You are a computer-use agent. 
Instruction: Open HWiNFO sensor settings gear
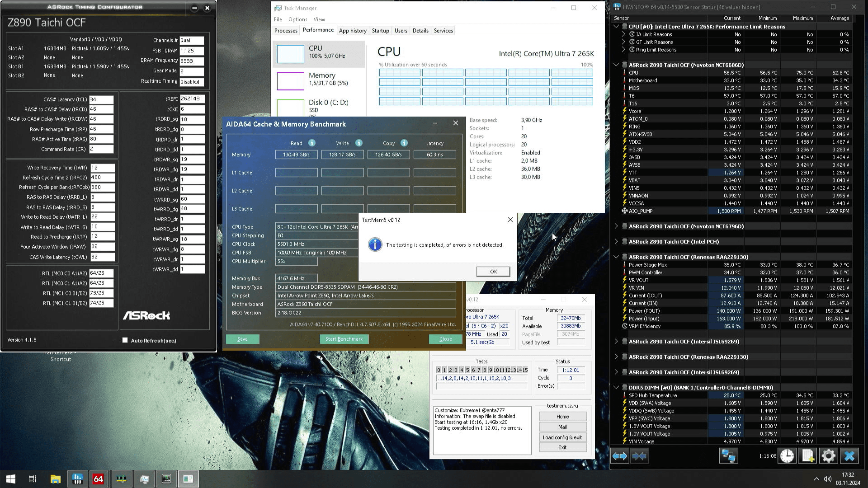[x=828, y=456]
